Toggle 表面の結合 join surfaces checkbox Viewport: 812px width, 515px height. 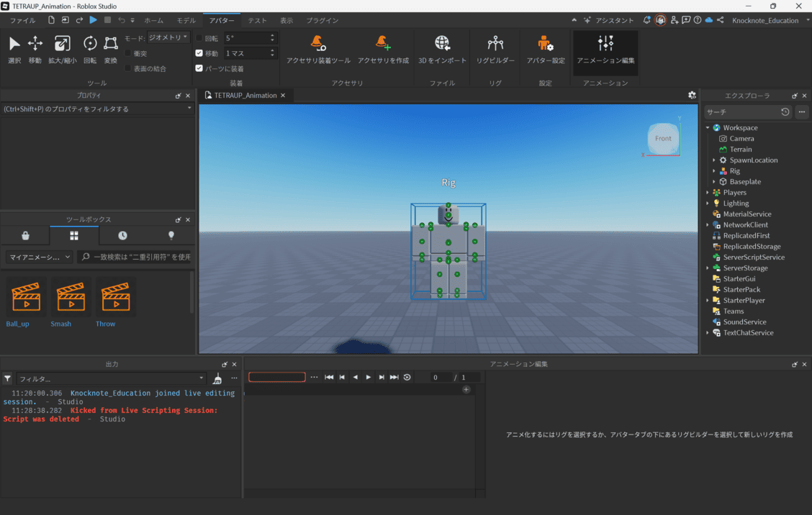coord(128,68)
